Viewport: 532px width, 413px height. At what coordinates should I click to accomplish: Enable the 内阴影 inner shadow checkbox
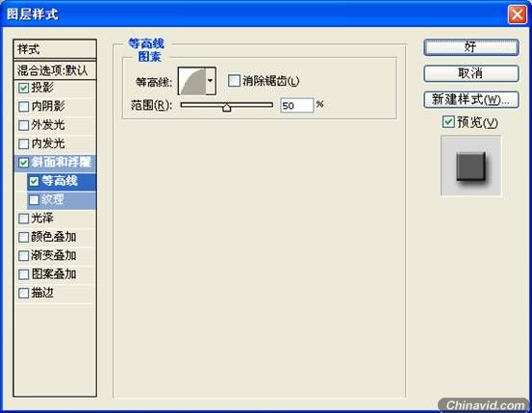click(23, 107)
